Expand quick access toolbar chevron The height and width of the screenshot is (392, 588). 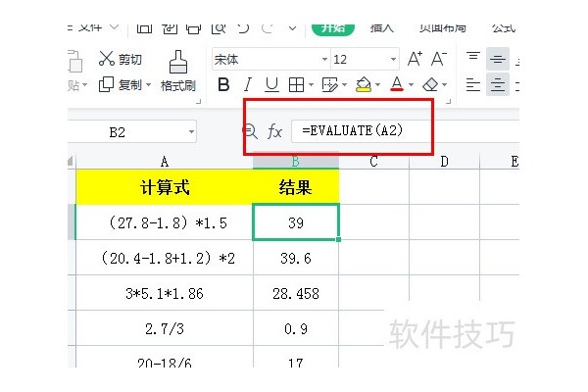pos(292,28)
